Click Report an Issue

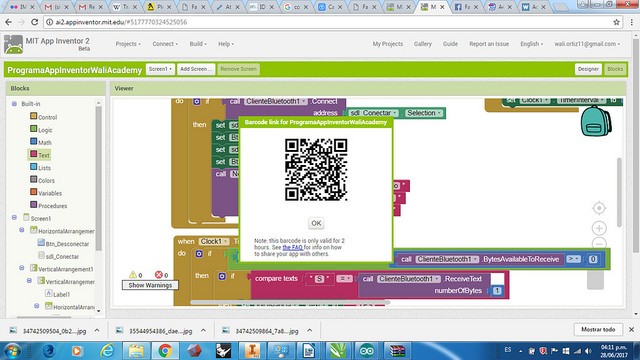[489, 44]
